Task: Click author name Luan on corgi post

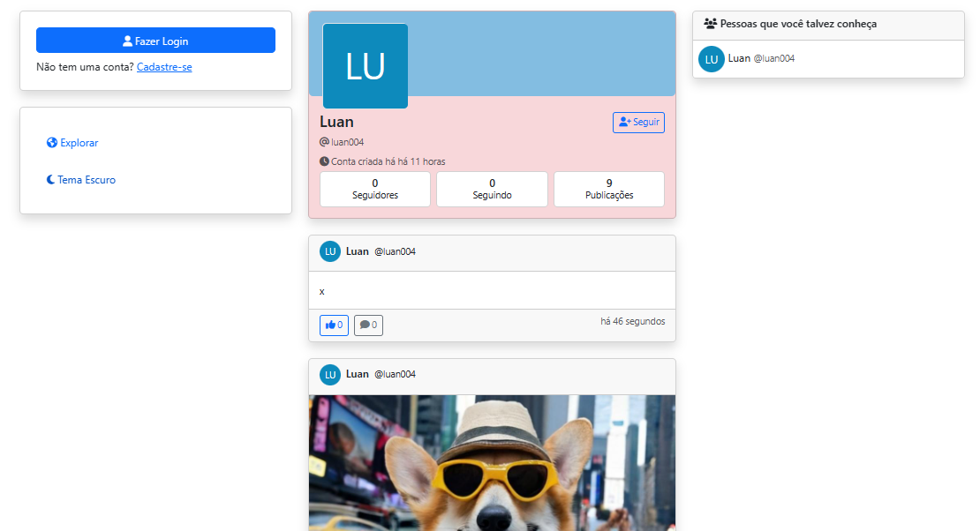Action: (x=358, y=374)
